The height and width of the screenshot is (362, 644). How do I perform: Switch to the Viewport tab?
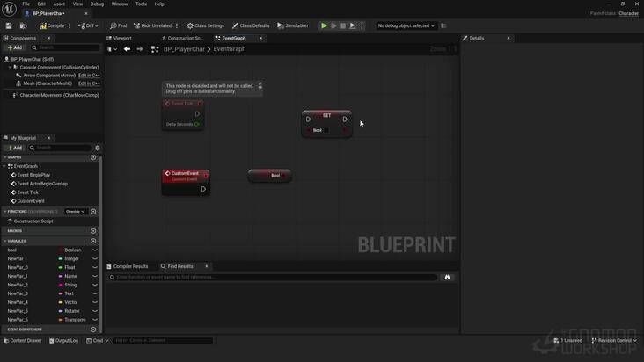(119, 38)
